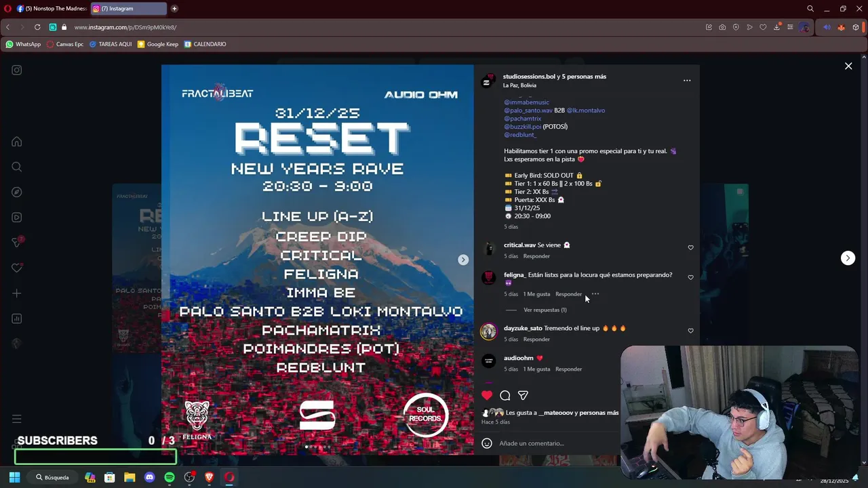This screenshot has width=868, height=488.
Task: Open the Extensions cube icon in toolbar
Action: 856,27
